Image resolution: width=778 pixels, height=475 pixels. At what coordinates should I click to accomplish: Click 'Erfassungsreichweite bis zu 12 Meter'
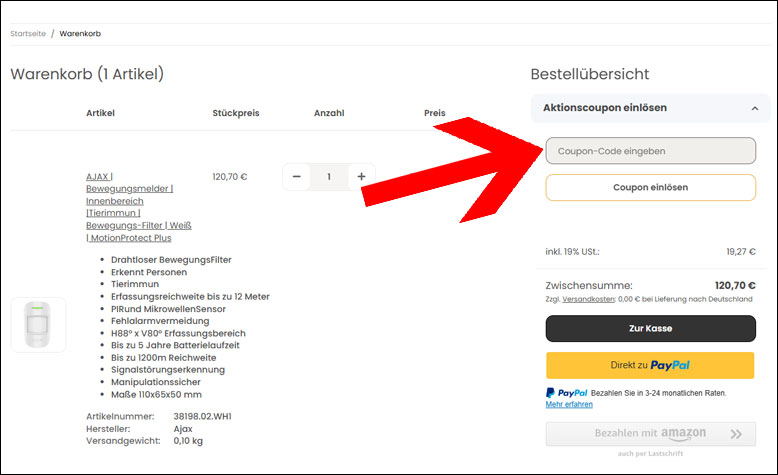(190, 297)
